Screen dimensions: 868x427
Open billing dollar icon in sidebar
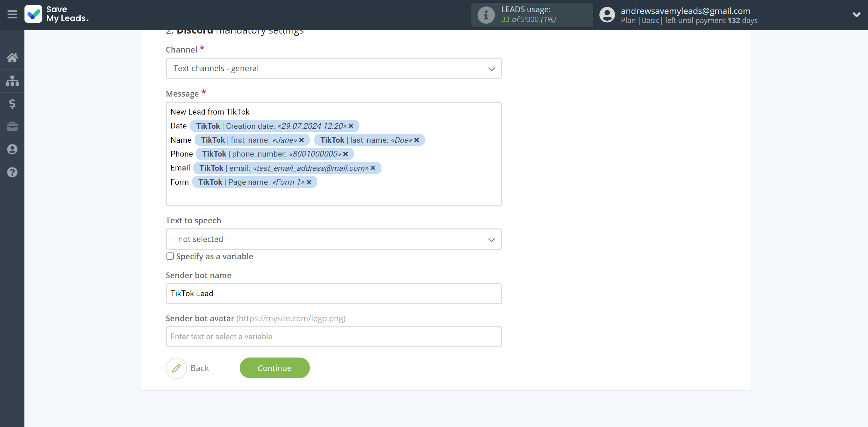coord(12,103)
